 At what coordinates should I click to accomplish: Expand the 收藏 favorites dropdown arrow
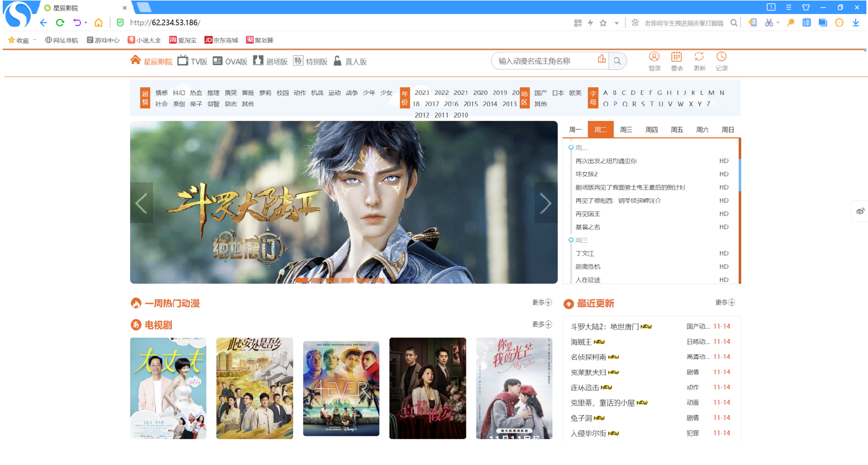35,40
